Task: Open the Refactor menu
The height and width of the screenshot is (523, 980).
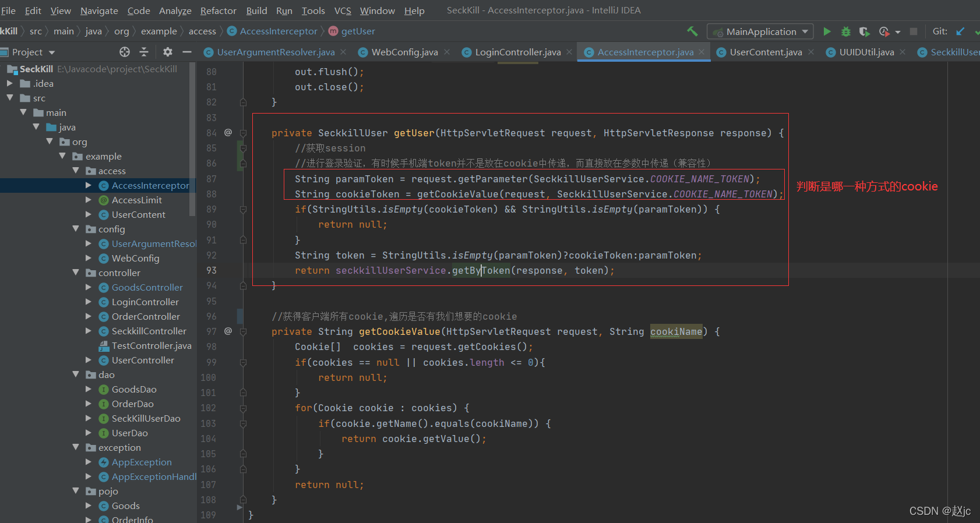Action: click(218, 10)
